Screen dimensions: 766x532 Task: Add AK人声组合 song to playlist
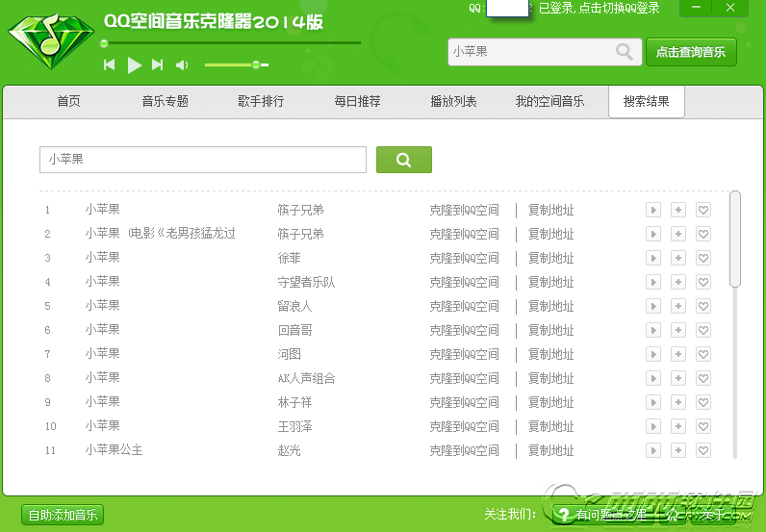point(678,378)
